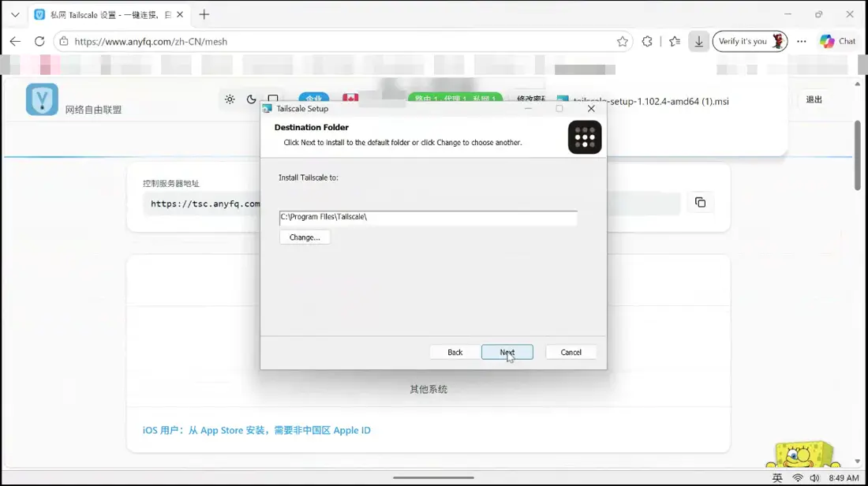The width and height of the screenshot is (868, 486).
Task: Click the SpongeBob mascot widget
Action: coord(802,454)
